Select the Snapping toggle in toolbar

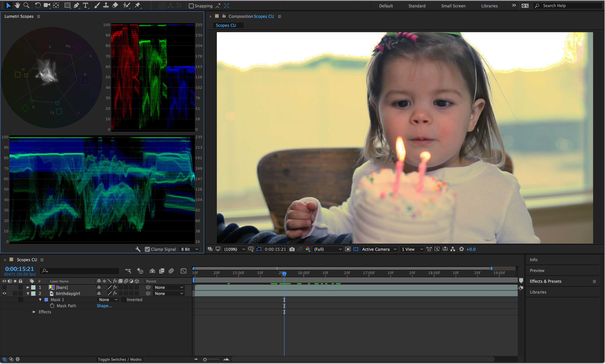click(x=191, y=5)
